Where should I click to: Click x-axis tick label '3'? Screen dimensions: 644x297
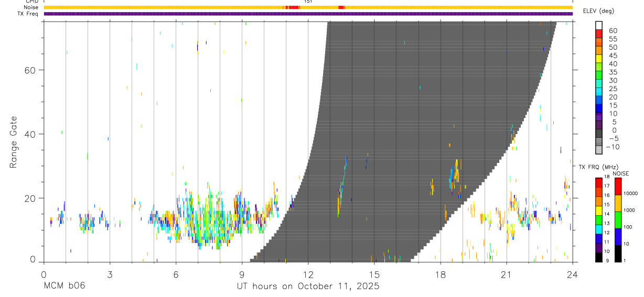click(x=109, y=274)
